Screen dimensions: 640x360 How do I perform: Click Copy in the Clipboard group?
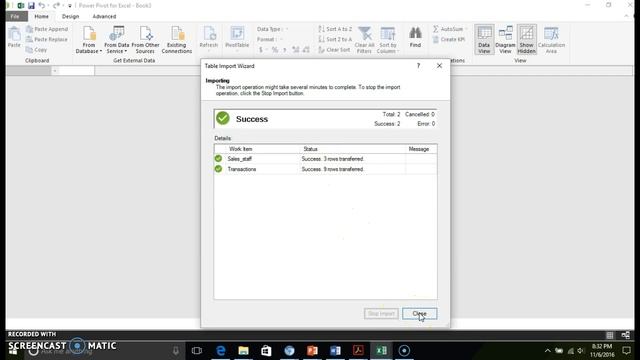click(x=37, y=50)
